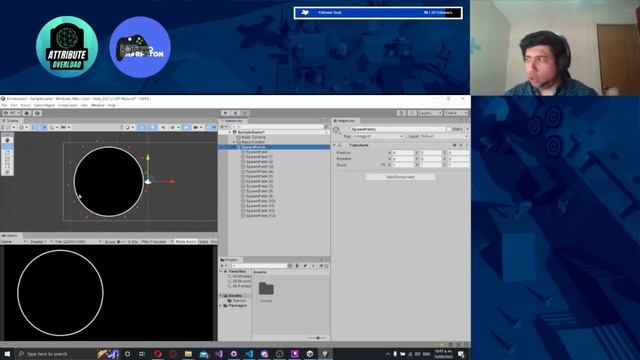Open Transform component preset settings icon

(x=461, y=145)
